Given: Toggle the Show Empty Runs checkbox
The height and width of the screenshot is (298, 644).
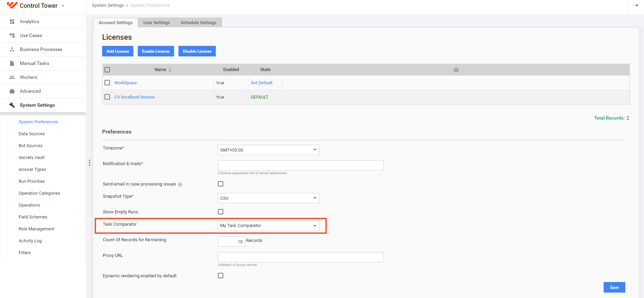Looking at the screenshot, I should (x=221, y=212).
